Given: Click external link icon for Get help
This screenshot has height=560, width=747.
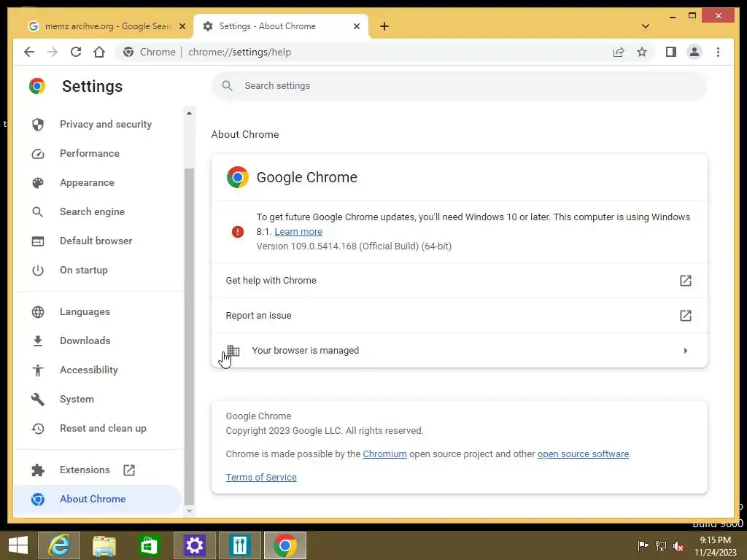Looking at the screenshot, I should [685, 281].
